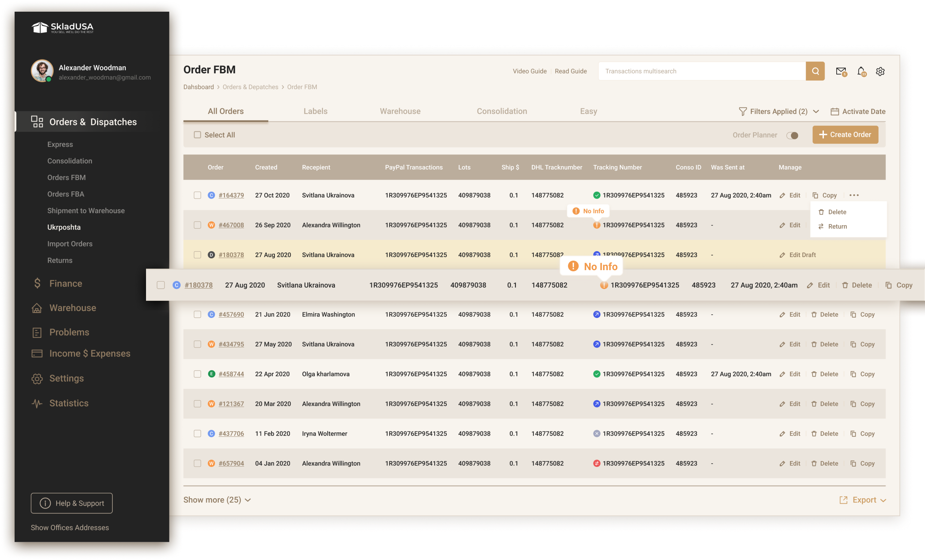Click the Create Order button
This screenshot has height=560, width=925.
(845, 134)
